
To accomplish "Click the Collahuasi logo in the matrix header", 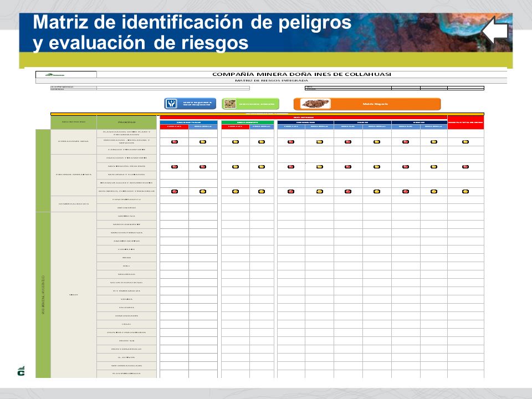I will [x=55, y=75].
